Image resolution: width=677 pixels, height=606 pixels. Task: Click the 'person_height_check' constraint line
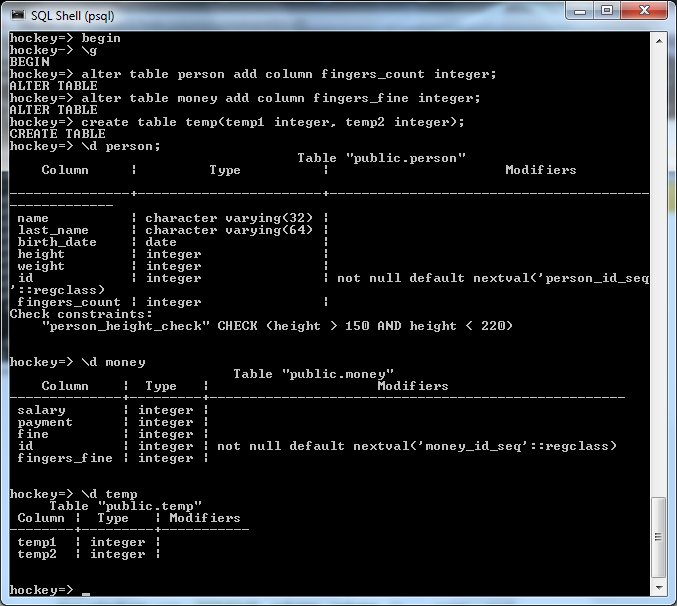click(278, 326)
